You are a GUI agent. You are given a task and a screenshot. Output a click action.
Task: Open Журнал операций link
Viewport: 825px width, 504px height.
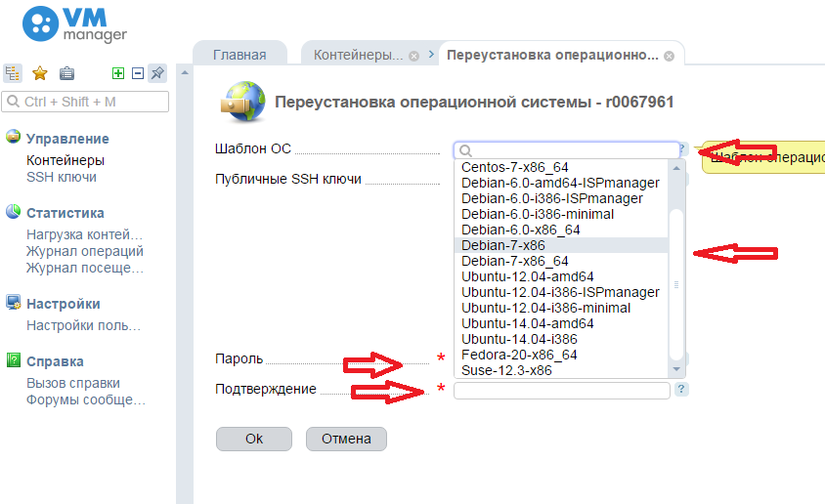pos(85,251)
